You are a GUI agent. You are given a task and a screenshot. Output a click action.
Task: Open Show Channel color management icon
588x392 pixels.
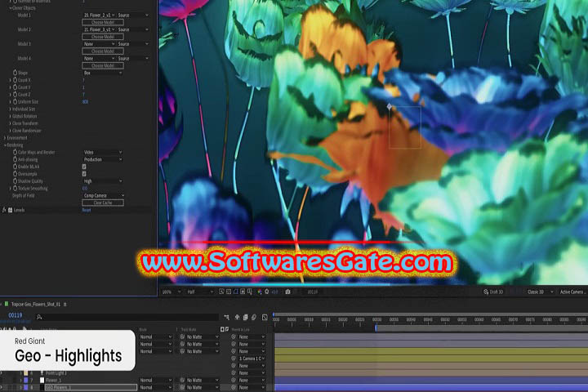(260, 292)
